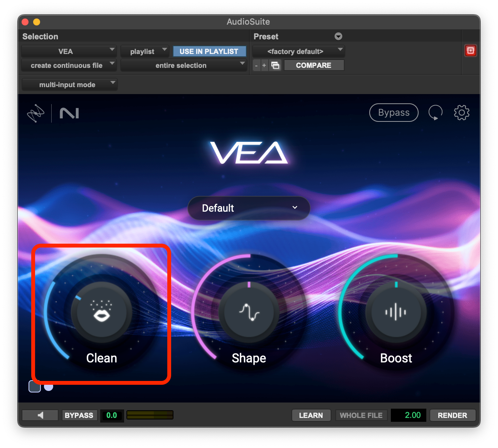Open VEA settings gear
Screen dimensions: 498x448
point(461,113)
